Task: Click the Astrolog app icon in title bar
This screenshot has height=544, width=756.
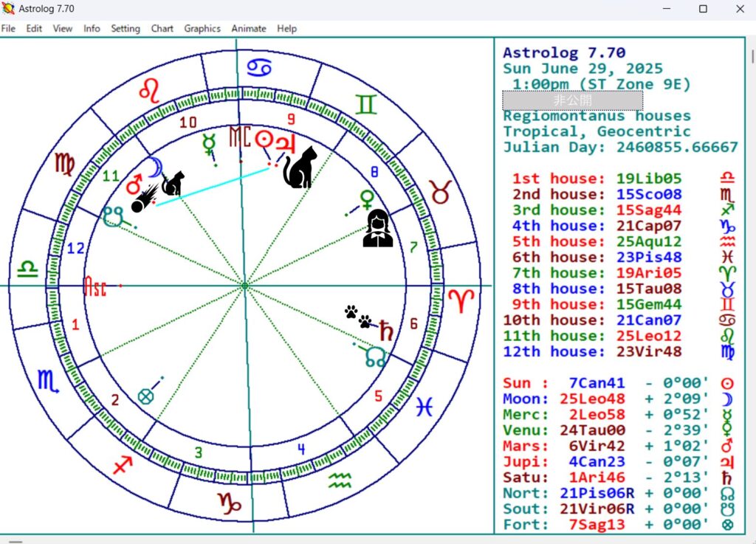Action: 9,9
